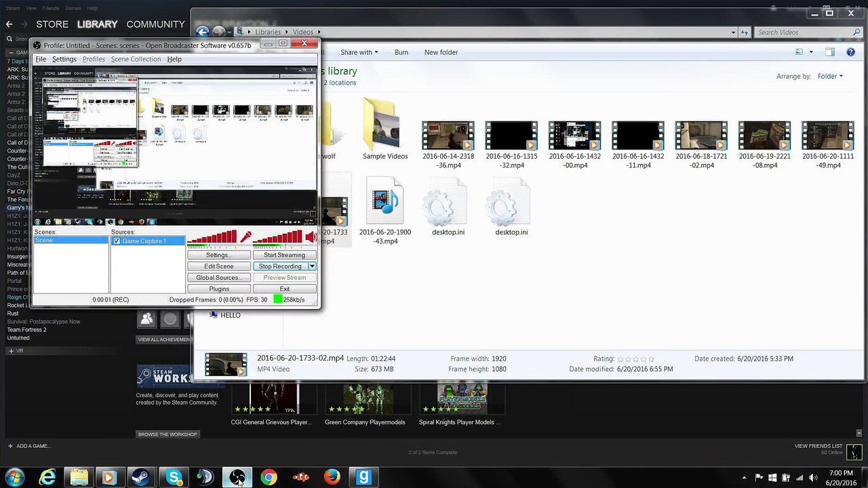Image resolution: width=868 pixels, height=488 pixels.
Task: Open Google Chrome from the taskbar
Action: pos(269,477)
